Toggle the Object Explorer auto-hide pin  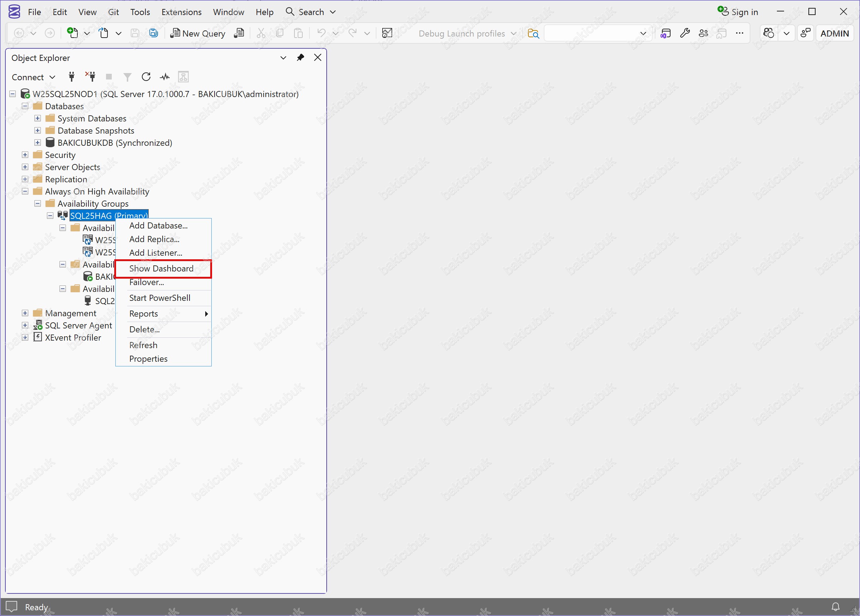pyautogui.click(x=300, y=58)
